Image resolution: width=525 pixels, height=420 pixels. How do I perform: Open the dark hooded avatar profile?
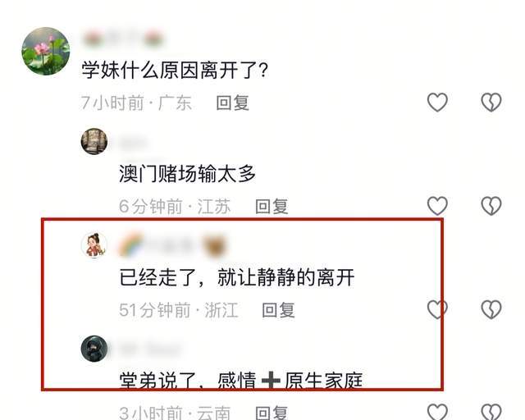click(94, 349)
